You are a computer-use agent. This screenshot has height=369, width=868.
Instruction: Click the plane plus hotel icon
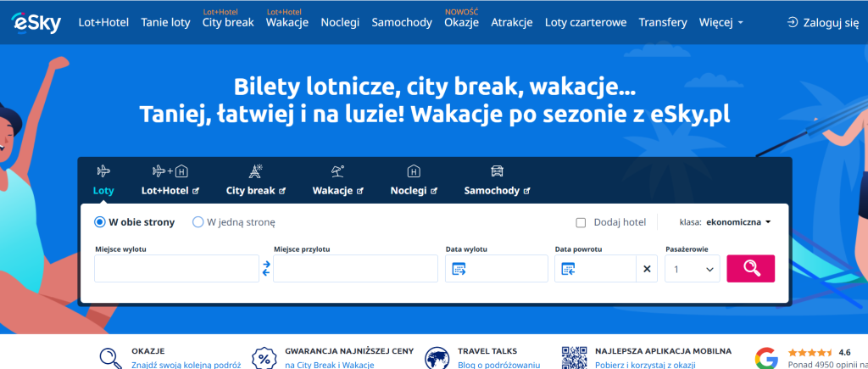tap(170, 171)
